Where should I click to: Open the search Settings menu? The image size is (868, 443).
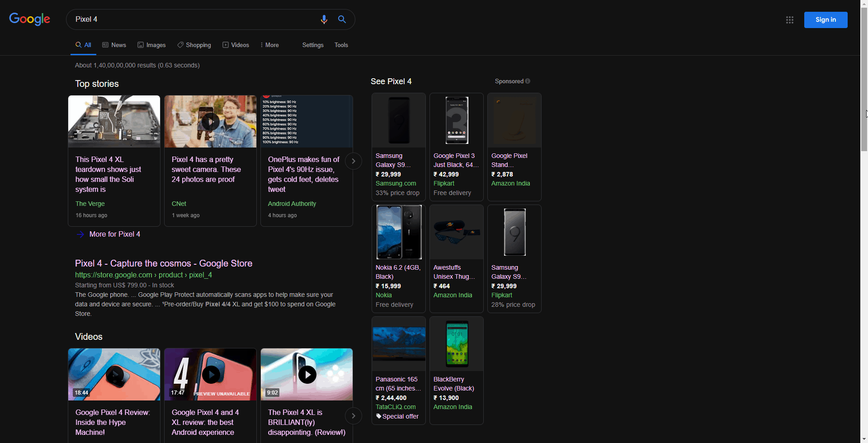point(313,45)
